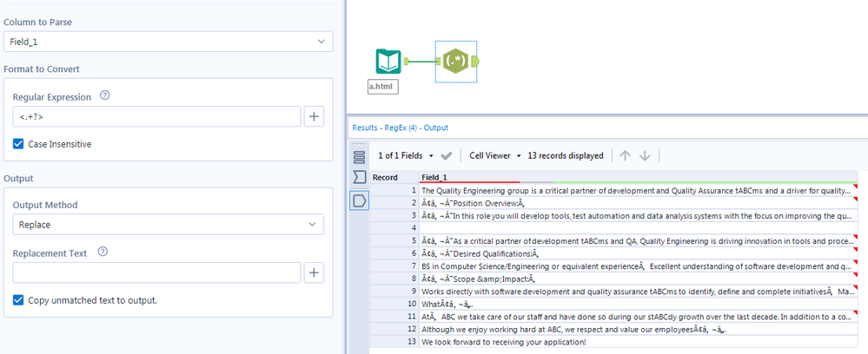Show the messages view icon in Results
The image size is (868, 354).
tap(359, 157)
